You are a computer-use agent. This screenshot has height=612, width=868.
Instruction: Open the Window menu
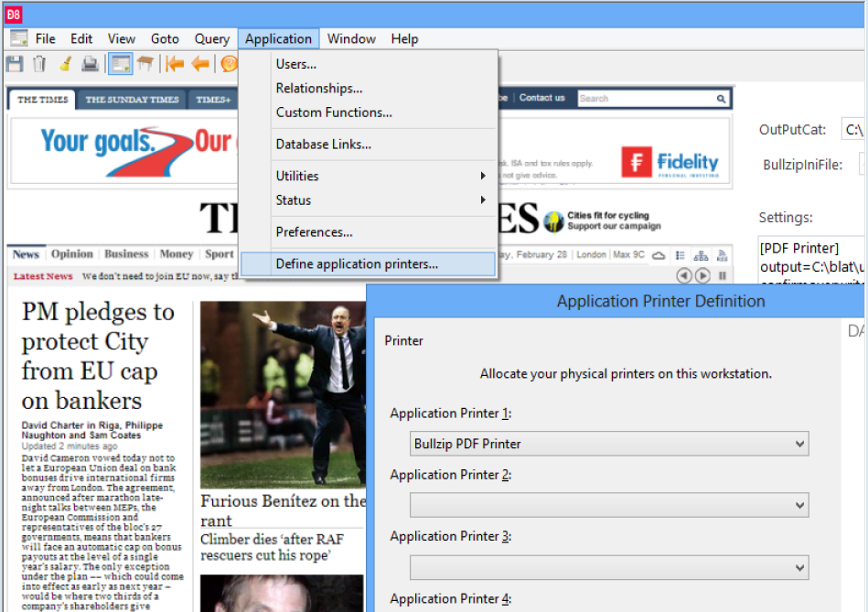coord(351,38)
